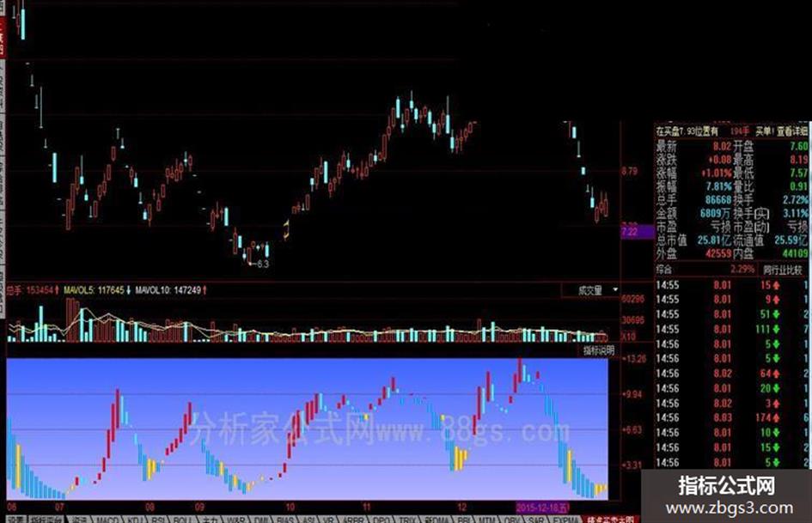Click the 综合 2.29% entry
Image resolution: width=812 pixels, height=523 pixels.
[x=705, y=270]
